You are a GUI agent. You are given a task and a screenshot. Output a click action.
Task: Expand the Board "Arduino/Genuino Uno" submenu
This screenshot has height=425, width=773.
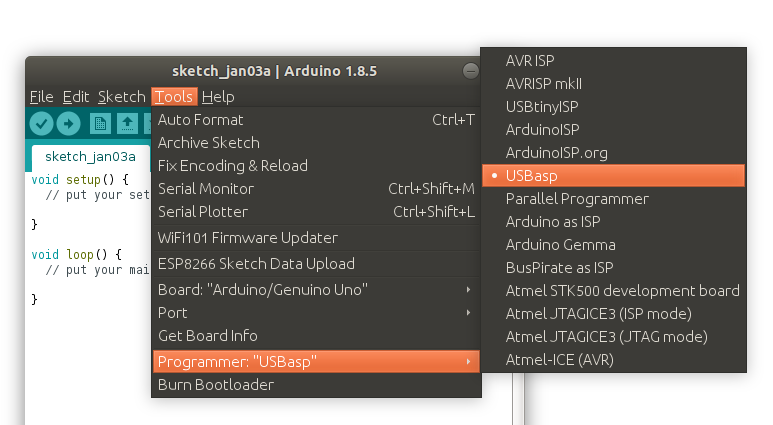tap(316, 290)
